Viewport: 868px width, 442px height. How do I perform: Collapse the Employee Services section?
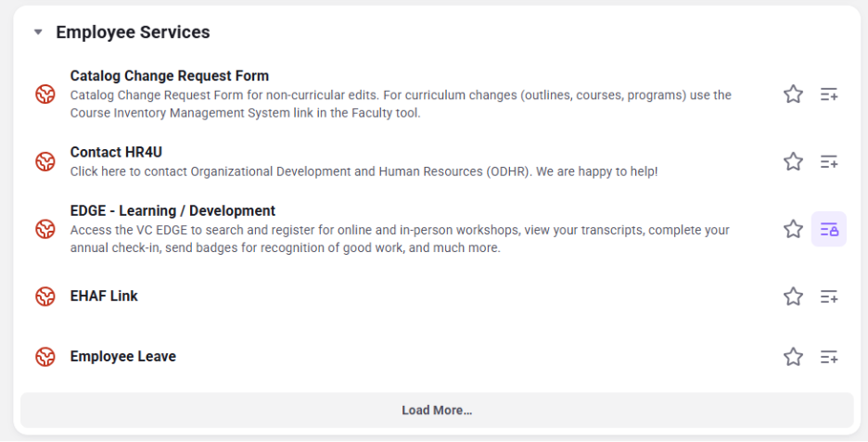(38, 32)
